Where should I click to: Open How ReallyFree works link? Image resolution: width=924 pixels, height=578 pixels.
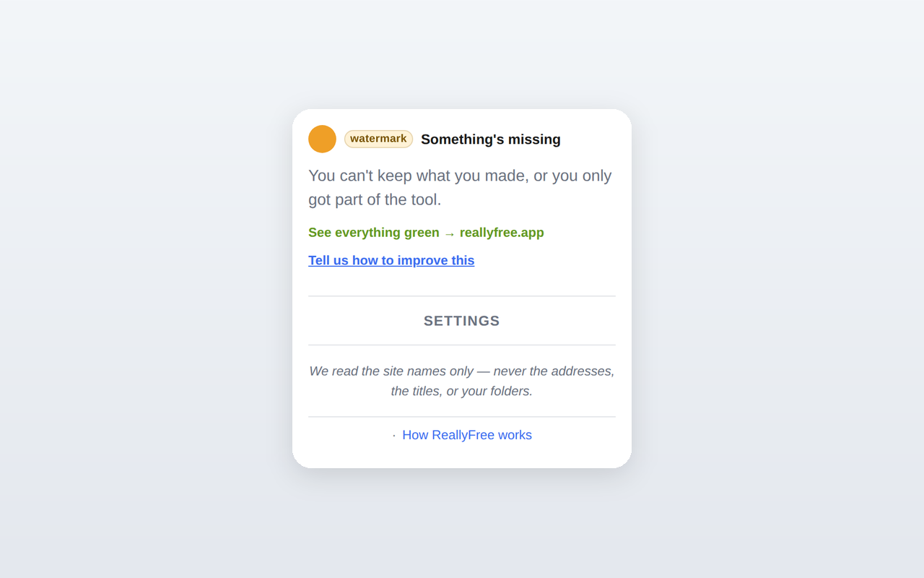pos(467,435)
